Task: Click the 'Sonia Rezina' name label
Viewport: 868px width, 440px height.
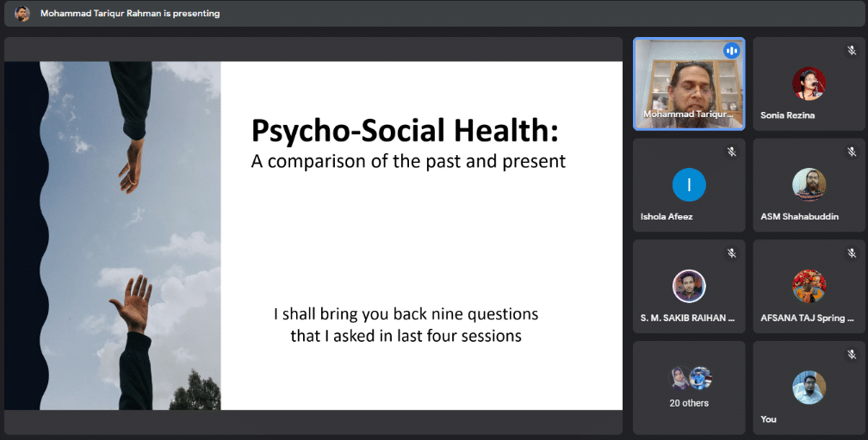Action: click(x=787, y=115)
